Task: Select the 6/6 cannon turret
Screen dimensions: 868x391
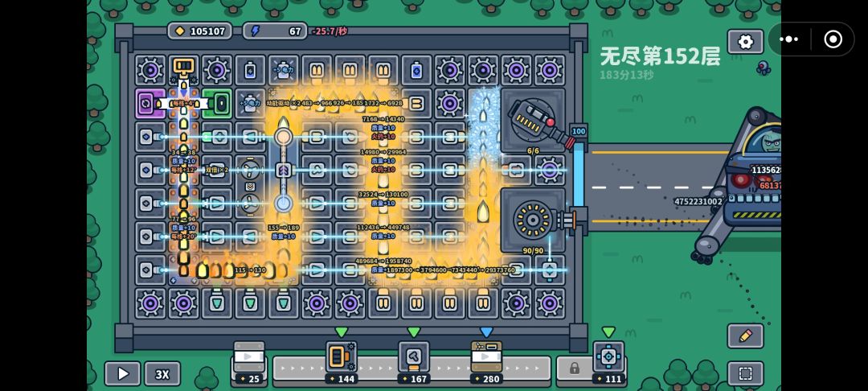Action: point(534,120)
